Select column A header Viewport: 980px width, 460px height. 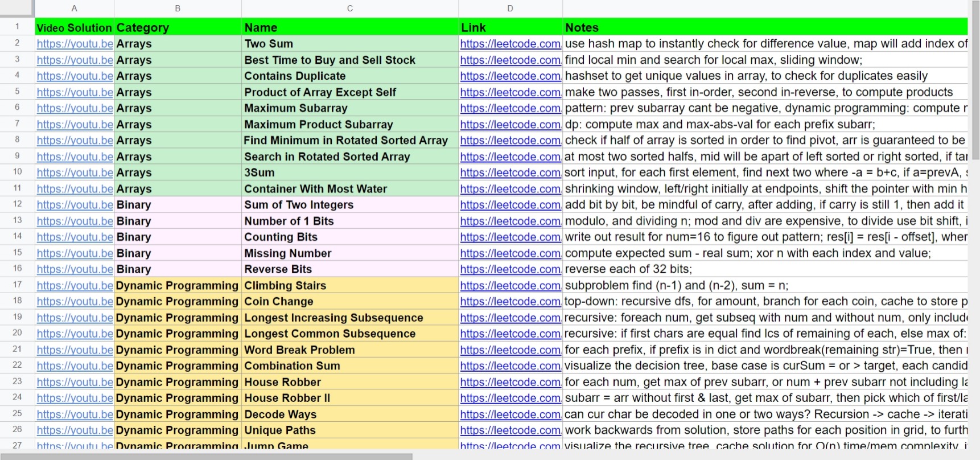coord(75,9)
